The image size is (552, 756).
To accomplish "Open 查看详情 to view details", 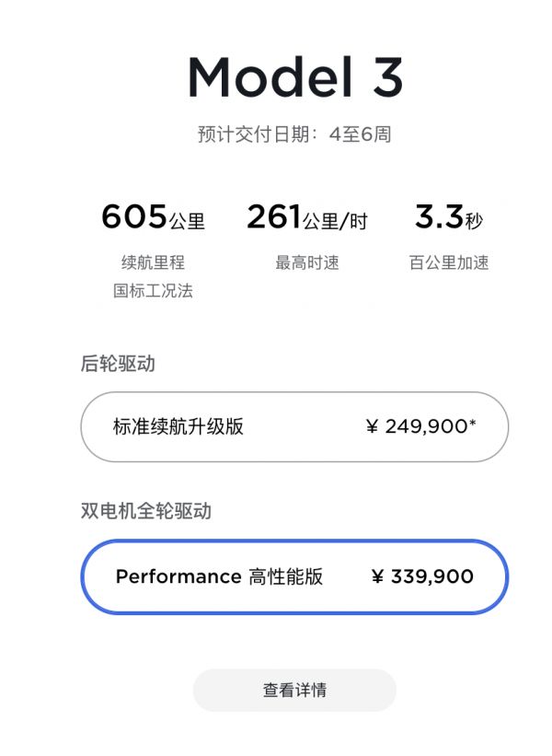I will tap(294, 690).
